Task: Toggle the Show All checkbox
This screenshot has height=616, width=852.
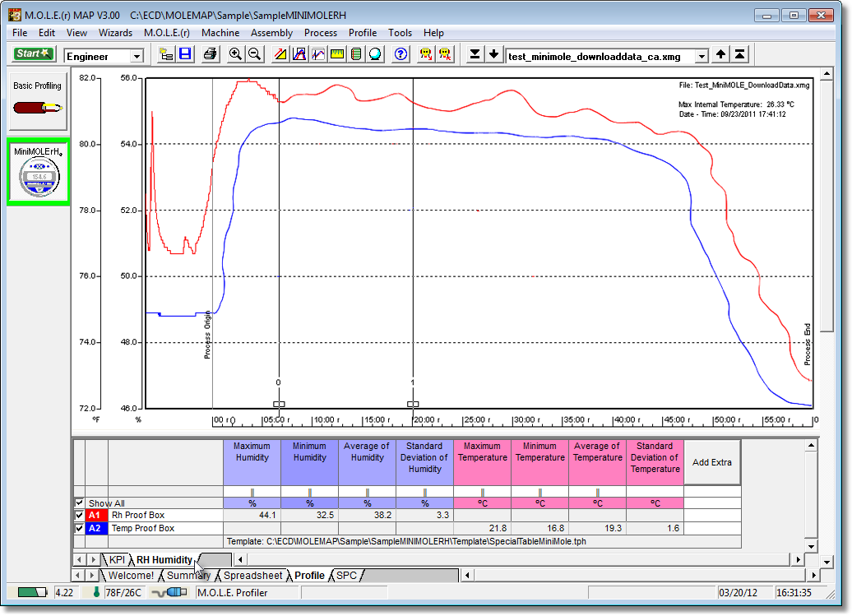Action: pos(79,503)
